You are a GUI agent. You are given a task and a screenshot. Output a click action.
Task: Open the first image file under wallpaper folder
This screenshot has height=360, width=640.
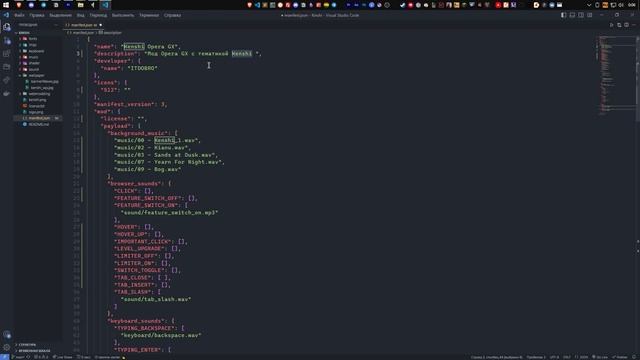(44, 82)
